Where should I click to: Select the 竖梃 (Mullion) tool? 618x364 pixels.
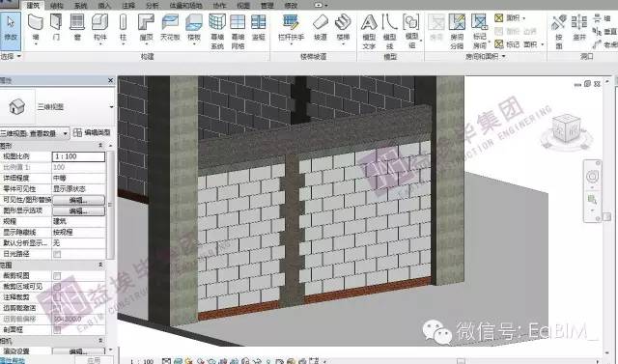(x=259, y=28)
